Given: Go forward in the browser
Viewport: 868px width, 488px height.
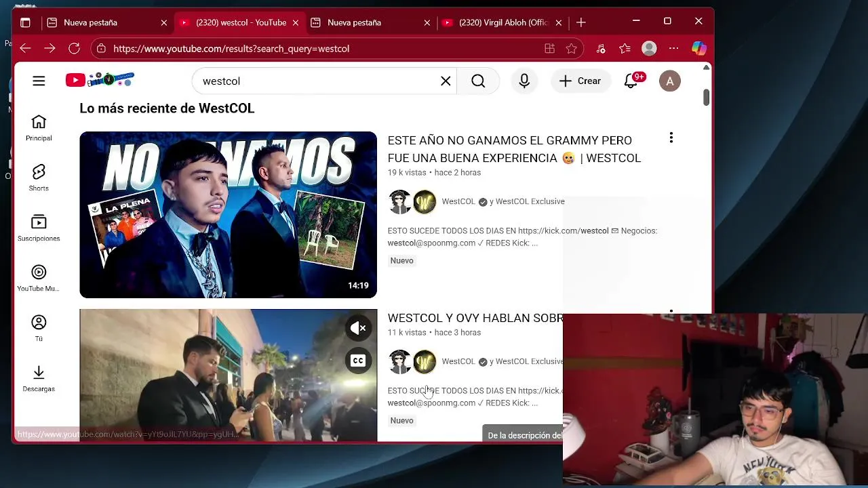Looking at the screenshot, I should click(50, 49).
